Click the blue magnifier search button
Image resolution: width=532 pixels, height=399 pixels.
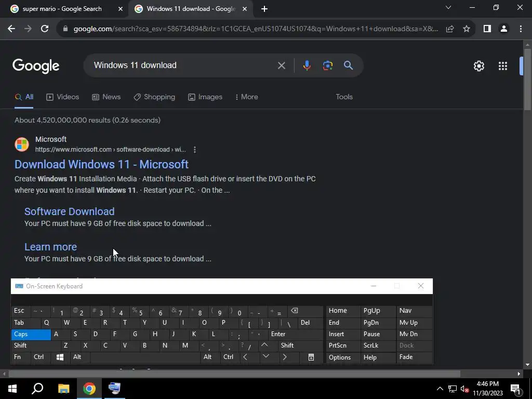tap(348, 65)
